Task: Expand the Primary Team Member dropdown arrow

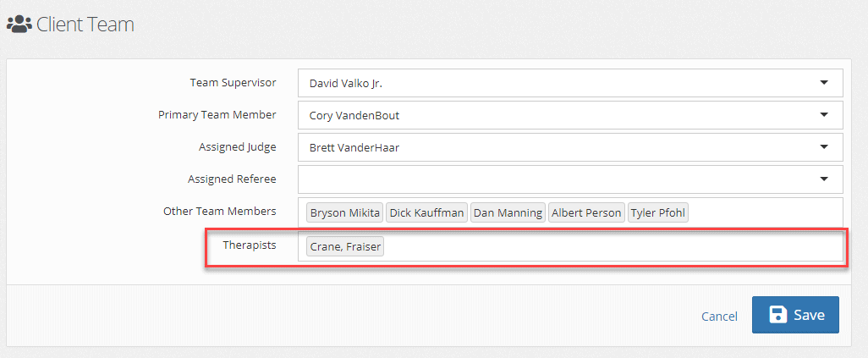Action: click(x=824, y=115)
